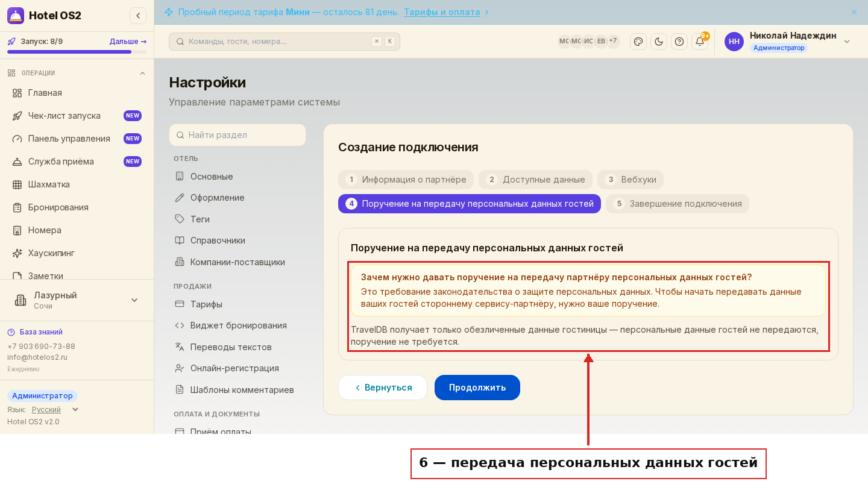Open Главная in the sidebar
This screenshot has width=868, height=493.
click(x=77, y=93)
